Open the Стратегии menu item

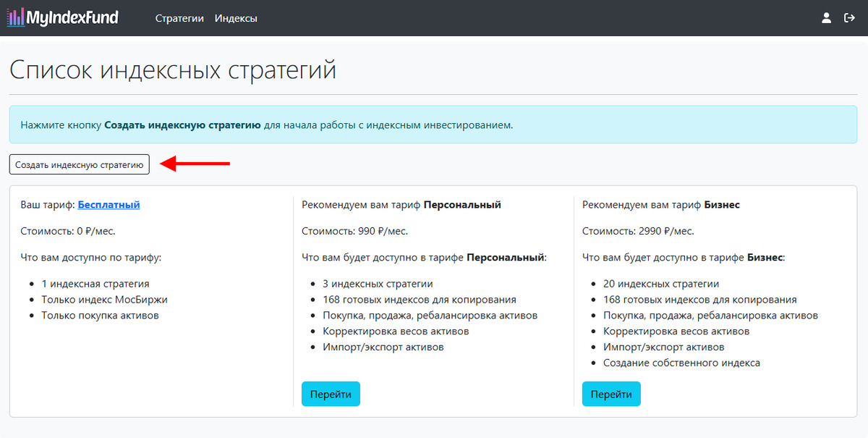[179, 18]
